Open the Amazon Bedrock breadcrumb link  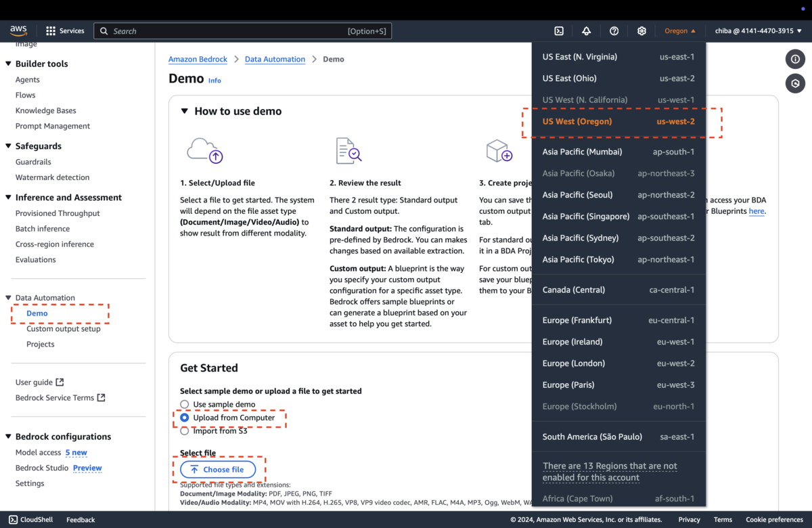(x=198, y=60)
